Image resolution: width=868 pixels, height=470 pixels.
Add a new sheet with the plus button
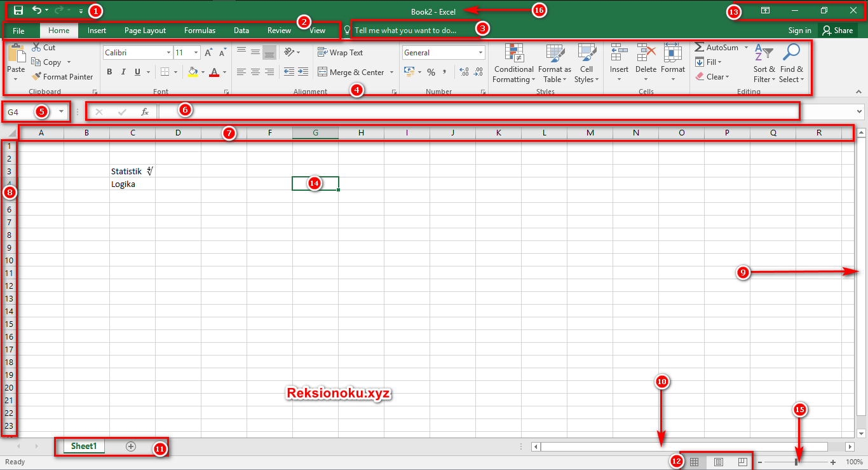click(x=131, y=446)
